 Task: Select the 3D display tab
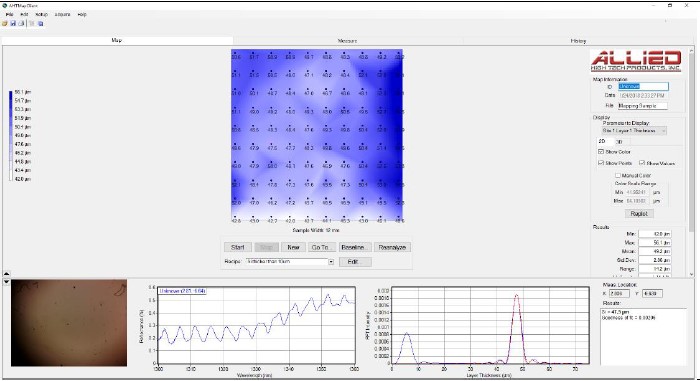[620, 142]
